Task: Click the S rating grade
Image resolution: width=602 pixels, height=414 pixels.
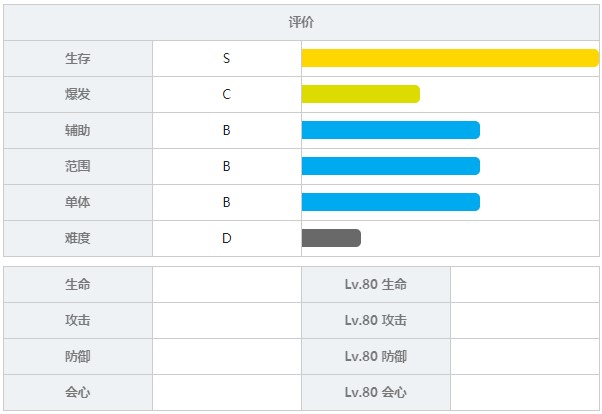Action: [x=227, y=58]
